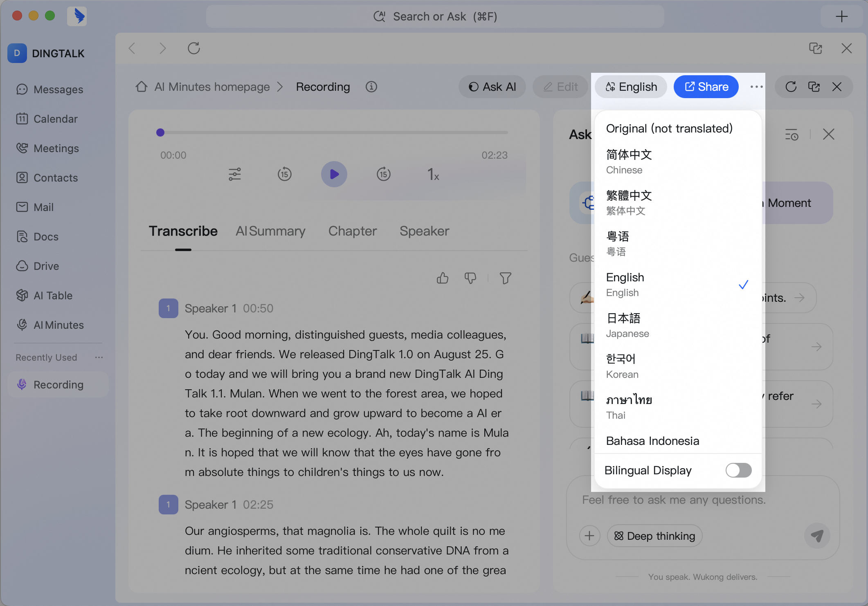The height and width of the screenshot is (606, 868).
Task: Focus the Search or Ask field
Action: (435, 16)
